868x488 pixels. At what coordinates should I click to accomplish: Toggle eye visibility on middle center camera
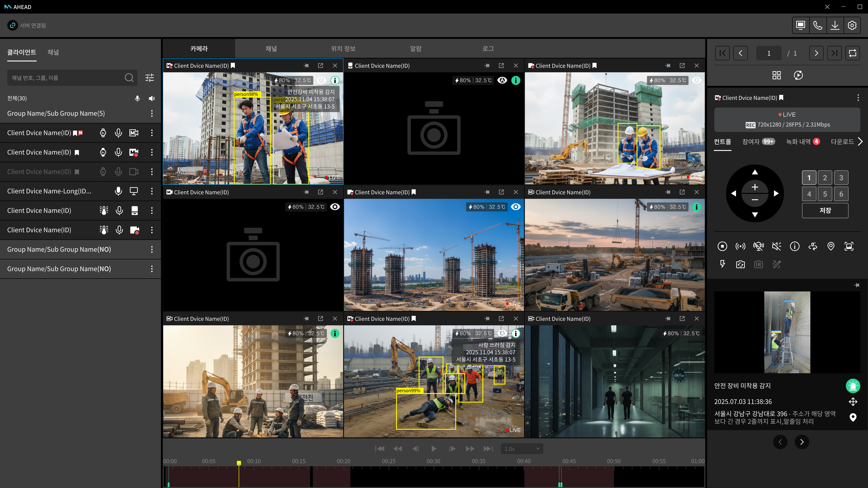[x=516, y=207]
